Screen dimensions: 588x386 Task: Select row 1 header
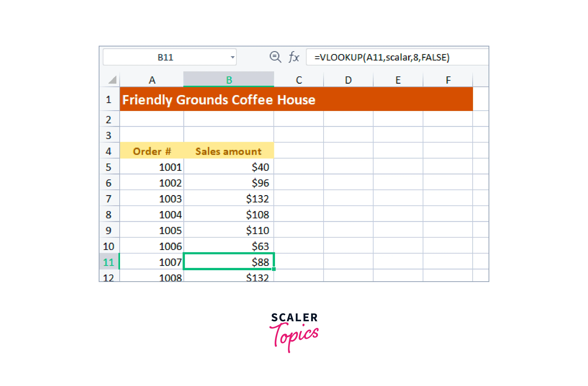click(x=109, y=99)
